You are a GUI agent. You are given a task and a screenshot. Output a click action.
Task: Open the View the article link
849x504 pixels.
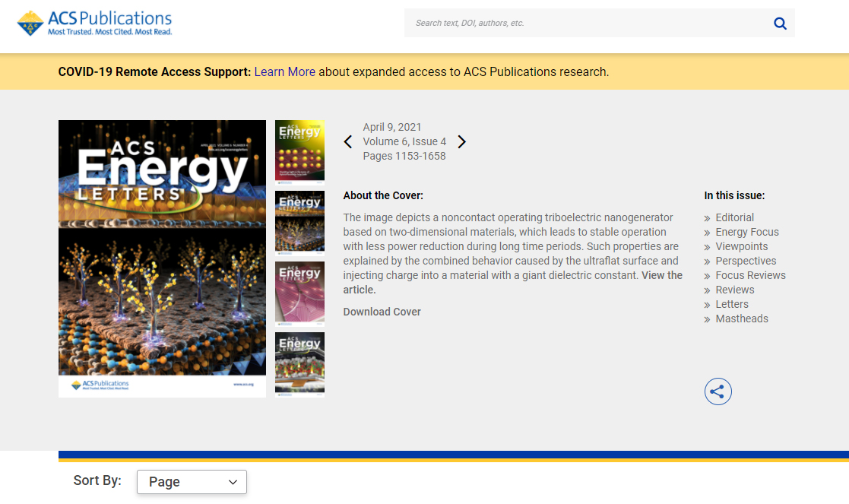662,275
